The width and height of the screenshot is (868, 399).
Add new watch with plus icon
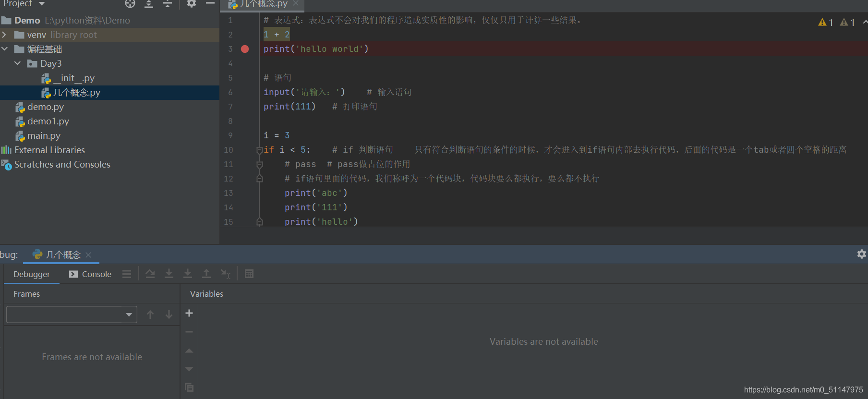189,313
